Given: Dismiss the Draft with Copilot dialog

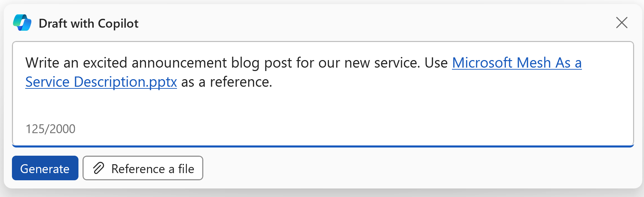Looking at the screenshot, I should tap(622, 23).
